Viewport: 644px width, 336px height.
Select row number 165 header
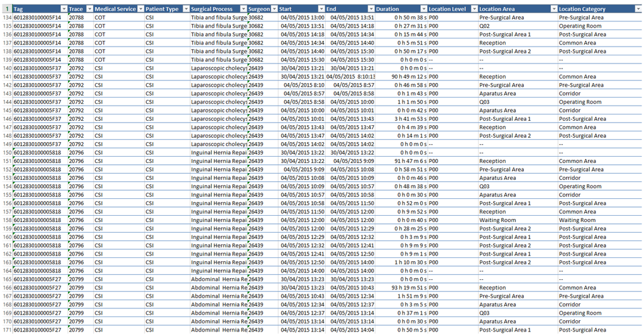tap(6, 279)
